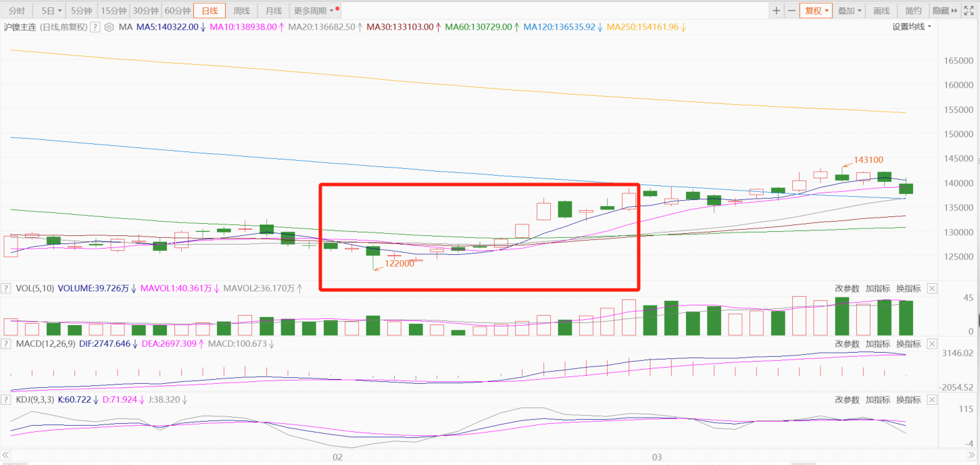Switch to the 30分钟 tab
Screen dimensions: 980x465
(x=146, y=11)
